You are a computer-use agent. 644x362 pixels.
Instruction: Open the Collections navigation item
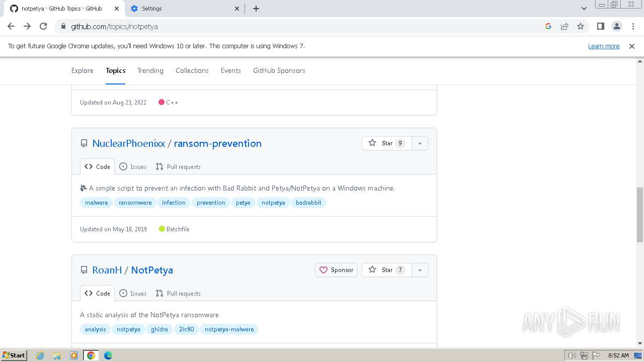[x=192, y=70]
